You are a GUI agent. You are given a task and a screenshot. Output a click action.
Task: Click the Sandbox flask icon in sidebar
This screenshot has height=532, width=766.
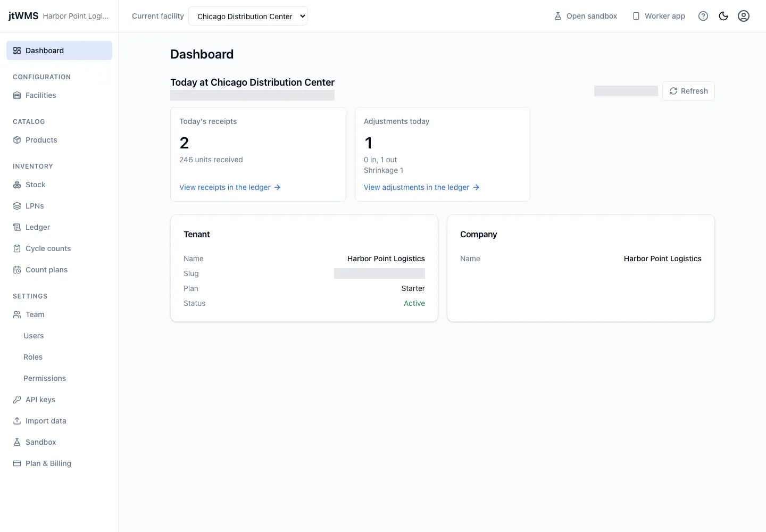[x=17, y=442]
